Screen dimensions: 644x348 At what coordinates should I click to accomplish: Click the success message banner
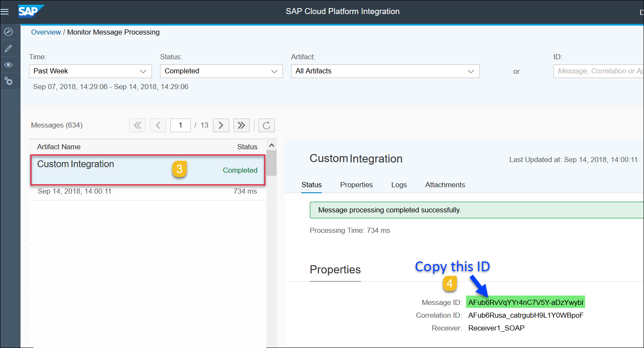pyautogui.click(x=477, y=210)
